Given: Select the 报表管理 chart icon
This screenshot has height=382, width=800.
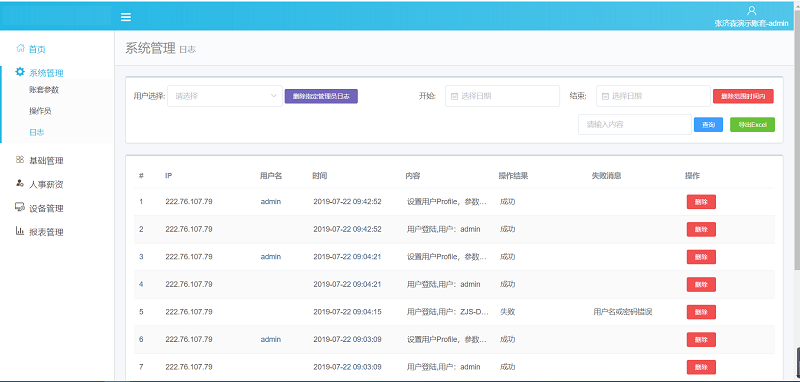Looking at the screenshot, I should (x=20, y=231).
